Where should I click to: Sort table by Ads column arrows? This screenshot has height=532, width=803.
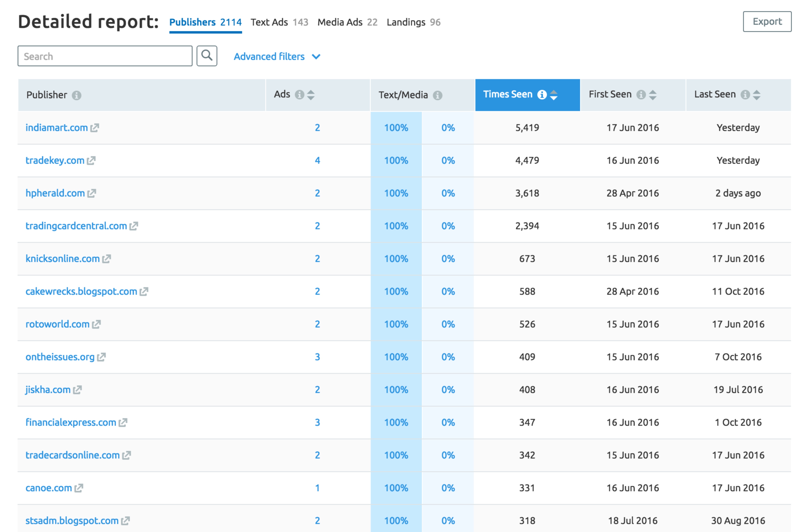(311, 95)
